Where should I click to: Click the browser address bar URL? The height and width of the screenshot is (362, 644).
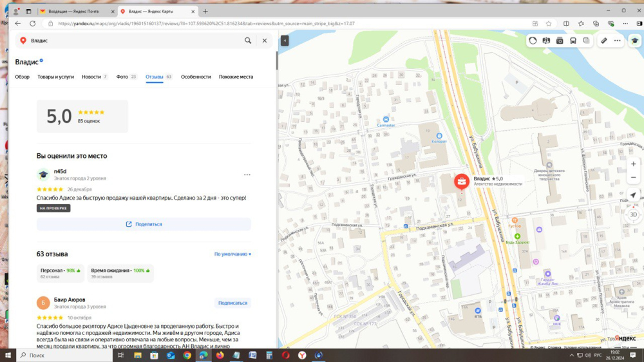pos(207,23)
